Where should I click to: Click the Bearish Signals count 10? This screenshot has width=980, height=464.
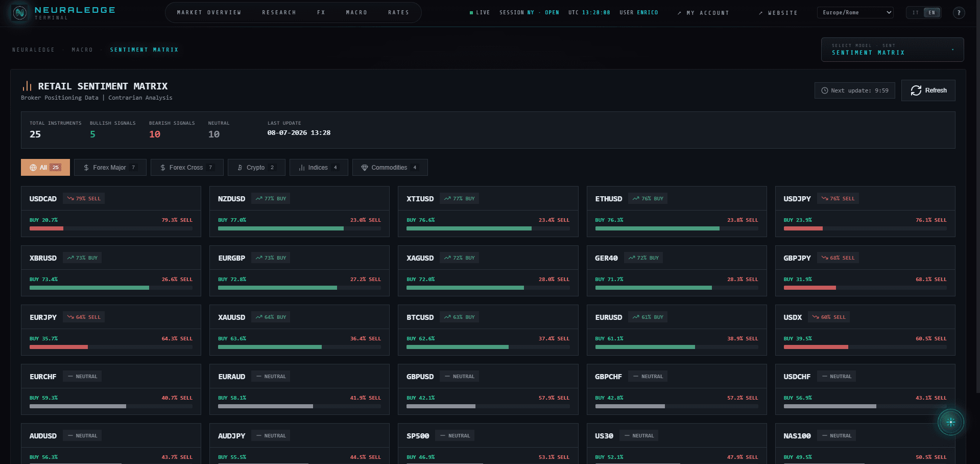(x=155, y=134)
